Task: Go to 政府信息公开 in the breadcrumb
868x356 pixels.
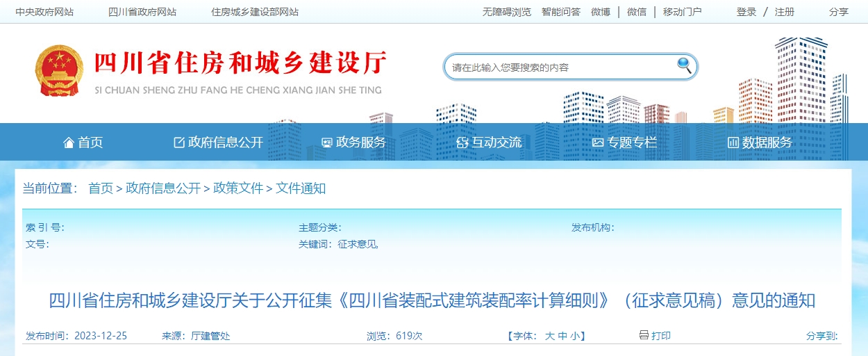Action: pos(163,188)
